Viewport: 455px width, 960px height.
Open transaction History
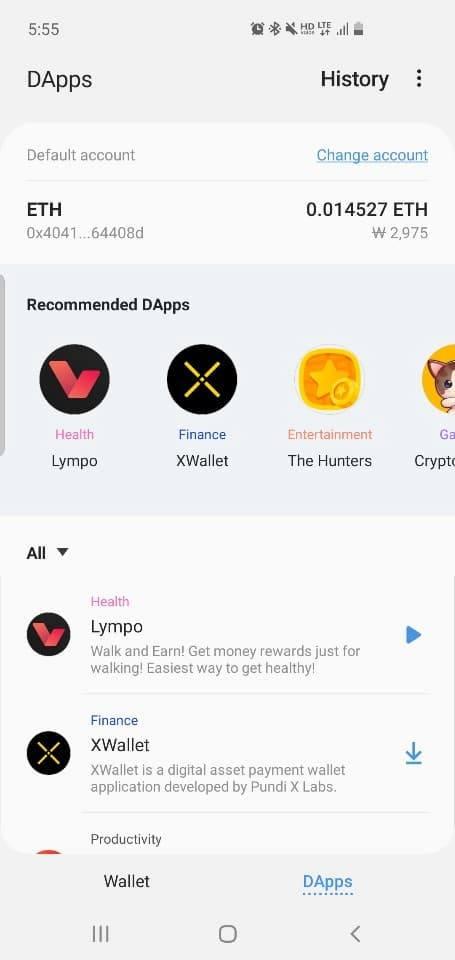(355, 79)
